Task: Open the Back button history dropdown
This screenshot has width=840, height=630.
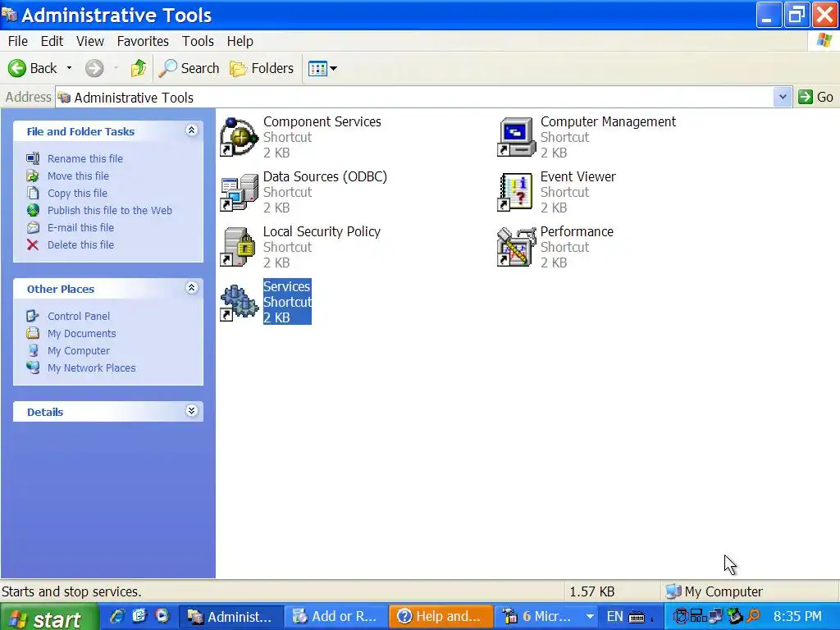Action: coord(69,68)
